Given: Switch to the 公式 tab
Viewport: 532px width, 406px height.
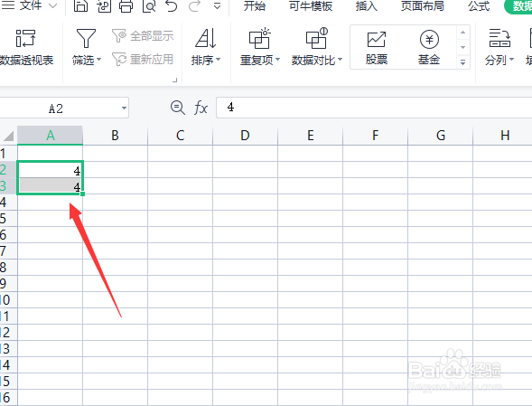Looking at the screenshot, I should [x=479, y=5].
